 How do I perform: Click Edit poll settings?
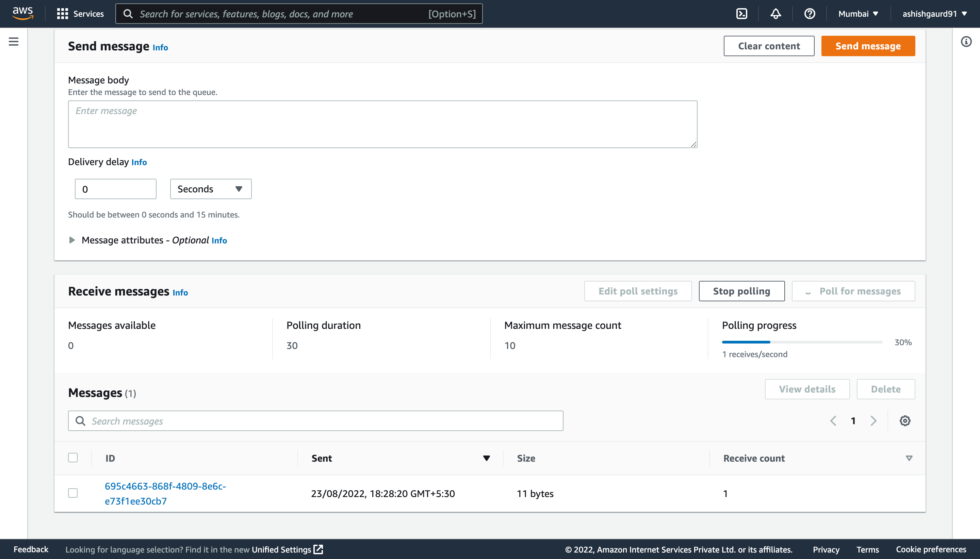click(638, 291)
